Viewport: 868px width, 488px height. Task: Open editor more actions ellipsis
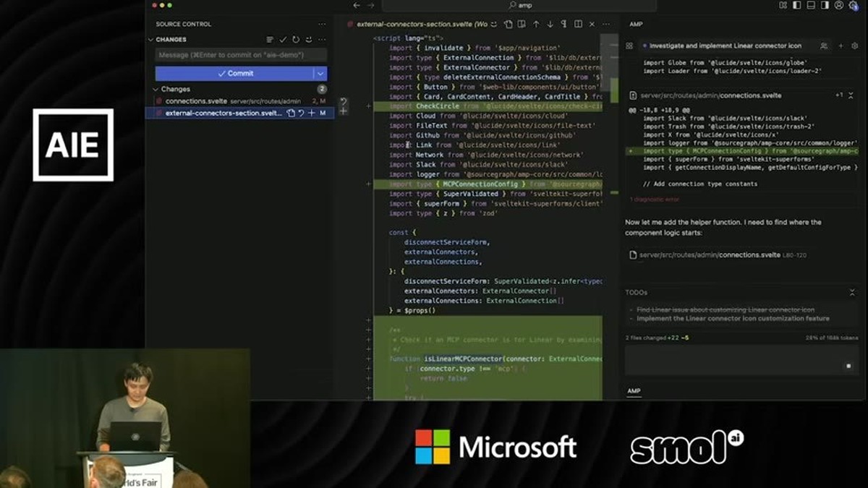tap(605, 24)
